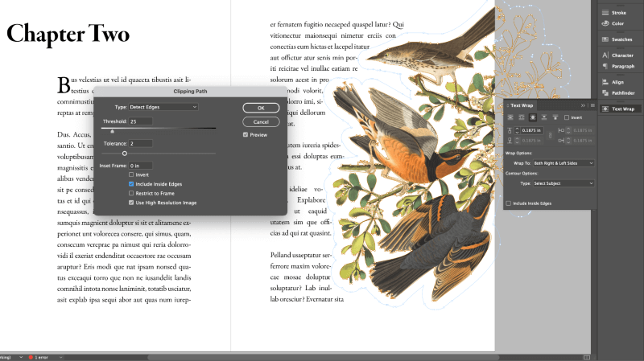The width and height of the screenshot is (644, 361).
Task: Expand the preflight error dropdown arrow
Action: [61, 357]
